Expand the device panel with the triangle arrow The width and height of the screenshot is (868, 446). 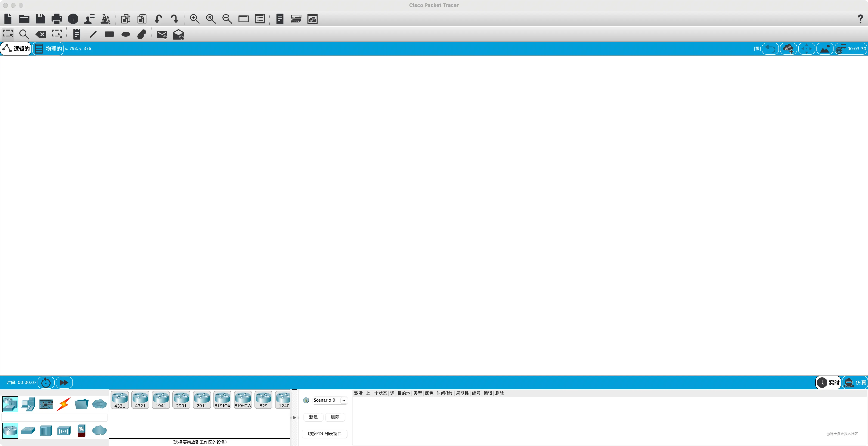[x=294, y=418]
